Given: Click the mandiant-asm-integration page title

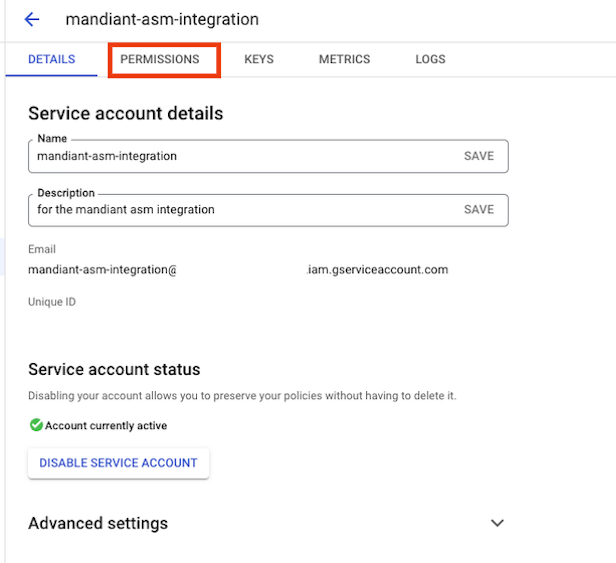Looking at the screenshot, I should [162, 19].
